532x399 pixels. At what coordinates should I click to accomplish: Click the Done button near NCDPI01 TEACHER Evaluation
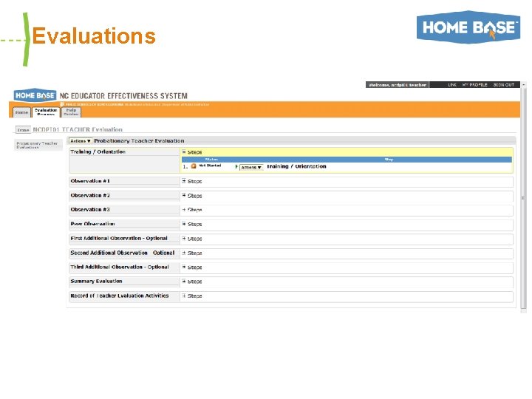pos(23,130)
